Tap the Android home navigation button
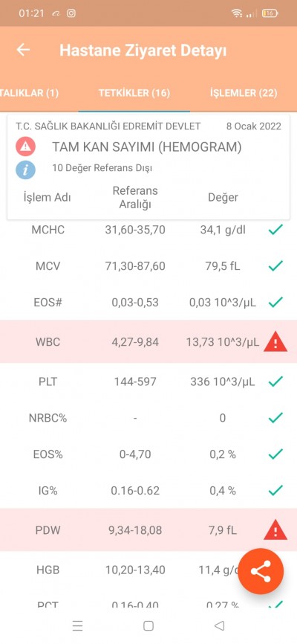 coord(148,625)
